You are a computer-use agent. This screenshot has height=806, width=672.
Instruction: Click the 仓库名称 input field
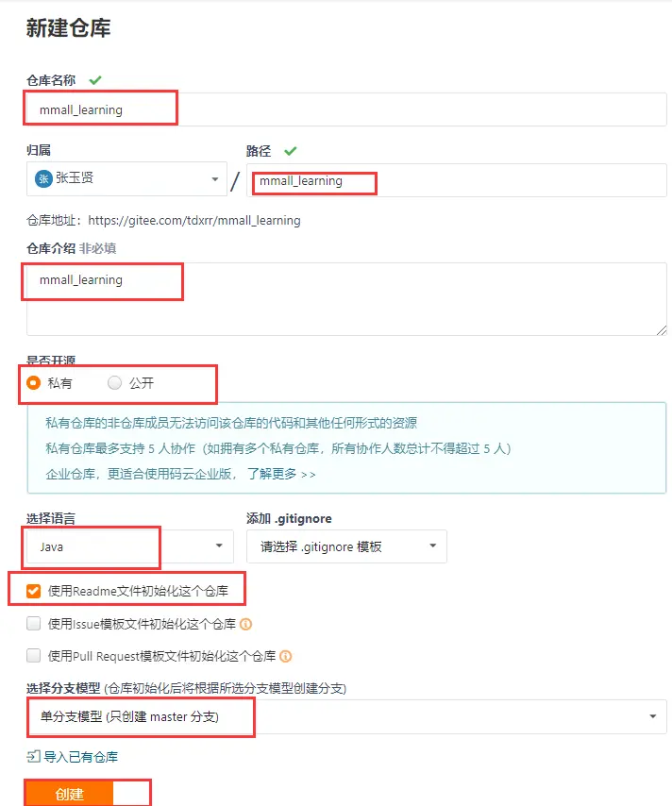(x=346, y=109)
